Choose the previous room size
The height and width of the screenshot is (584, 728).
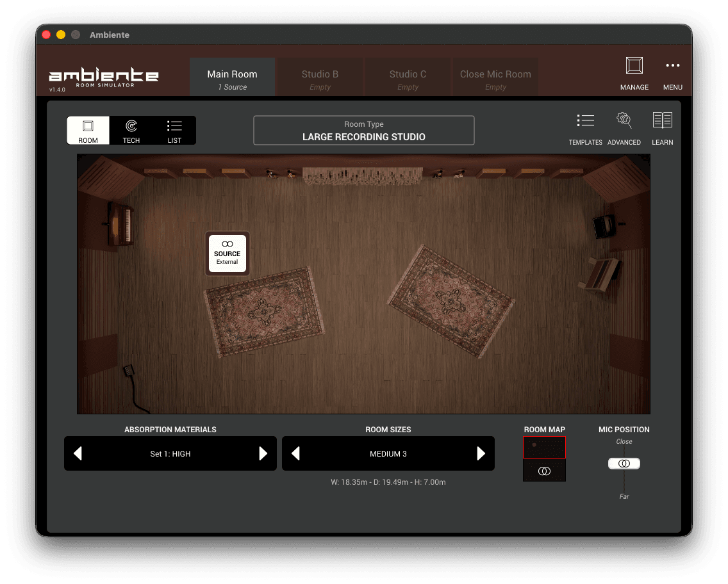tap(296, 454)
